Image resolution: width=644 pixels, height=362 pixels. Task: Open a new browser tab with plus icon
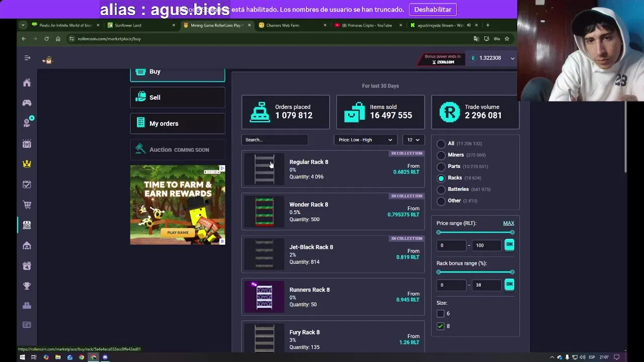point(488,25)
